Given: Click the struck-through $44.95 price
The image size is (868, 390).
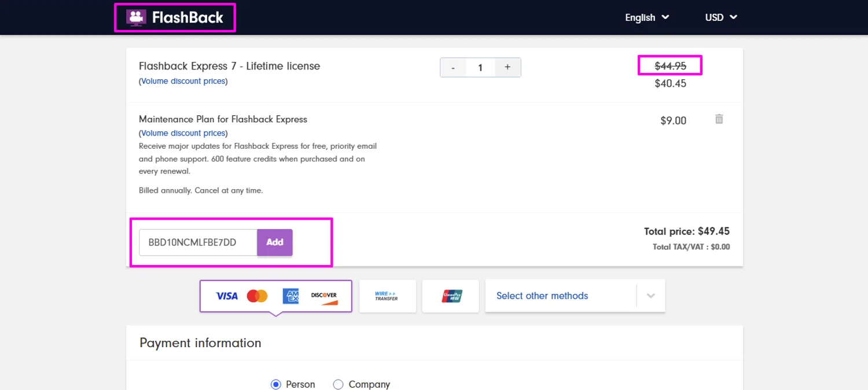Looking at the screenshot, I should point(670,66).
